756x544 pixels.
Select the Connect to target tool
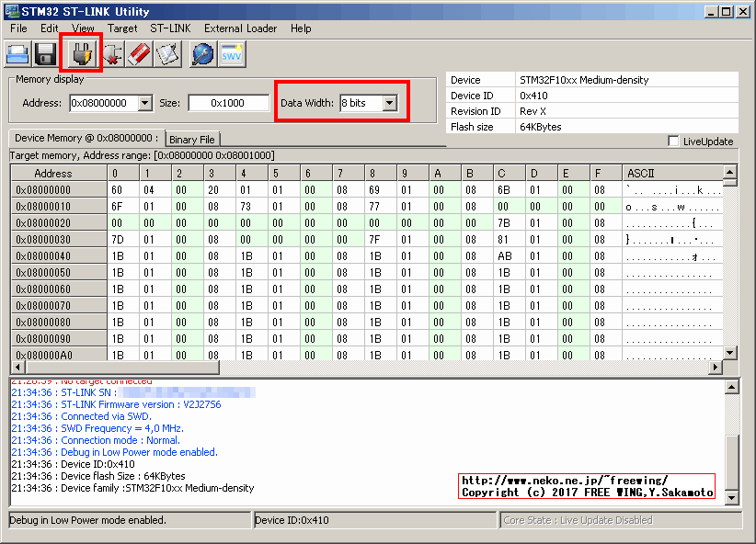point(80,54)
